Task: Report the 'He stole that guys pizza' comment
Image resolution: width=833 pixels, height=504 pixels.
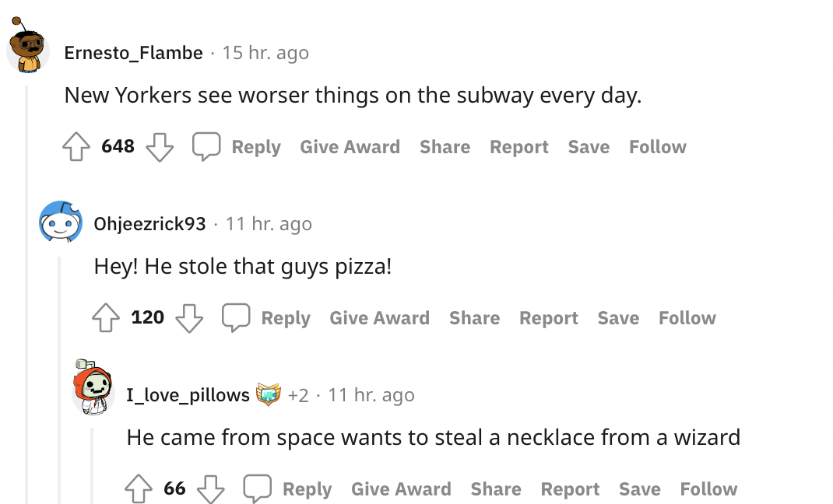Action: click(549, 318)
